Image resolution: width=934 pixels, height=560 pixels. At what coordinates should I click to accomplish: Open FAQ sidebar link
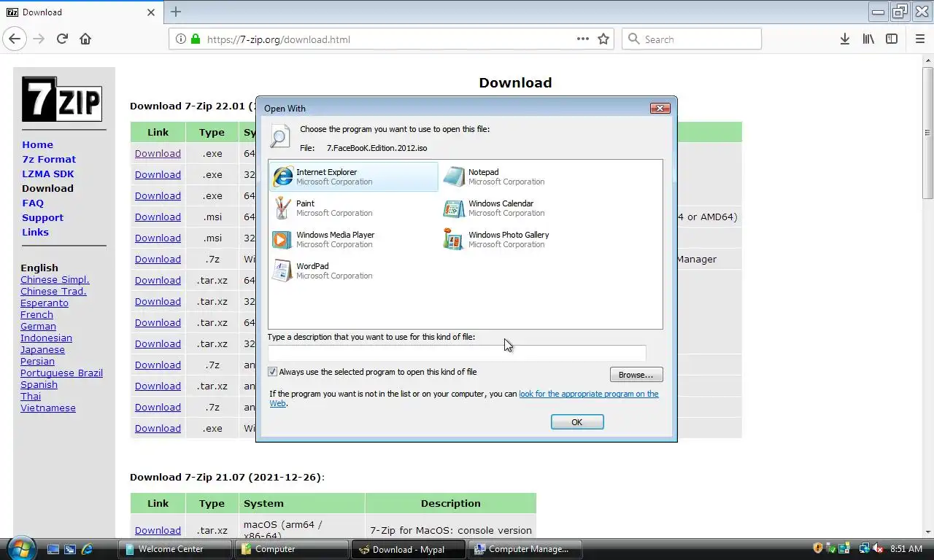[x=33, y=203]
